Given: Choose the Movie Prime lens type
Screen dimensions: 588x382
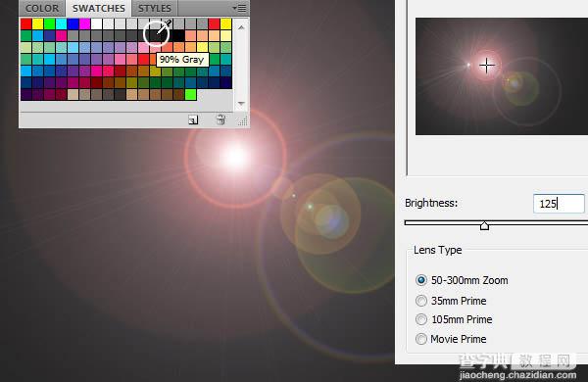Looking at the screenshot, I should pyautogui.click(x=451, y=339).
